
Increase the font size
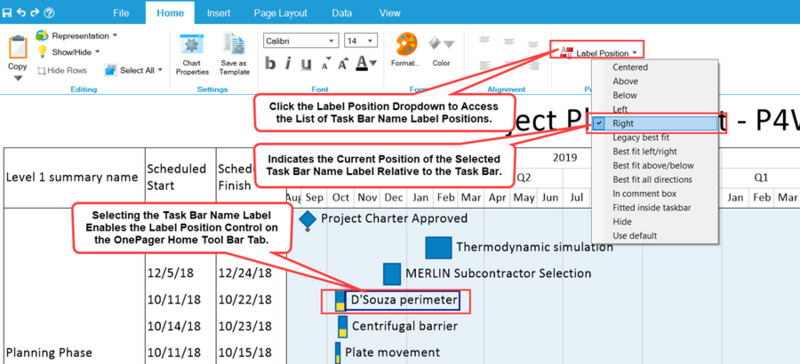tap(343, 63)
